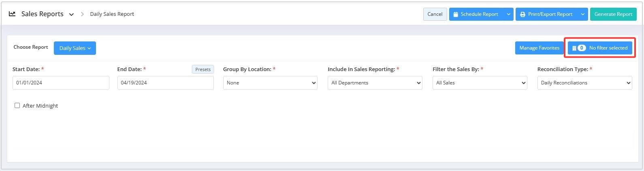Viewport: 644px width, 171px height.
Task: Expand the Sales Reports chevron menu
Action: coord(71,15)
